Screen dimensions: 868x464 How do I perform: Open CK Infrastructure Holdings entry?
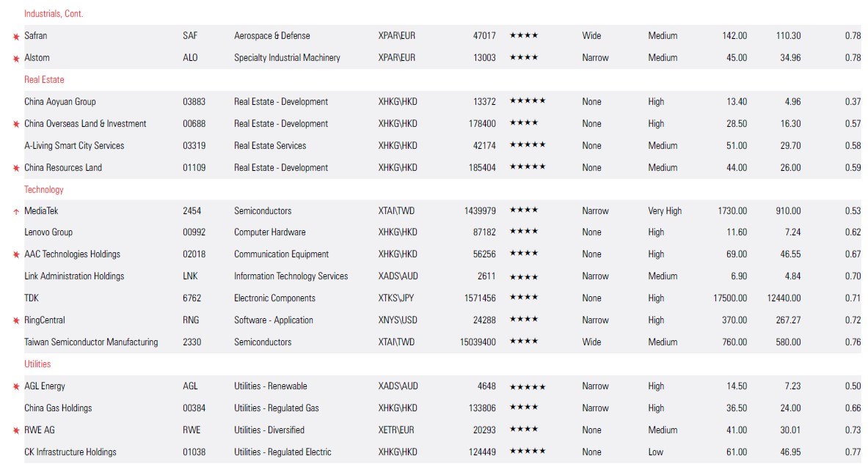70,452
